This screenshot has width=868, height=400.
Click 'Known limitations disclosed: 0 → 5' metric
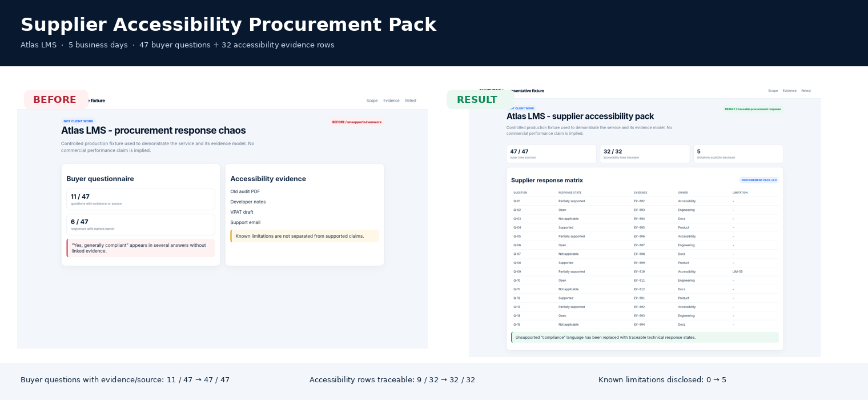click(662, 380)
